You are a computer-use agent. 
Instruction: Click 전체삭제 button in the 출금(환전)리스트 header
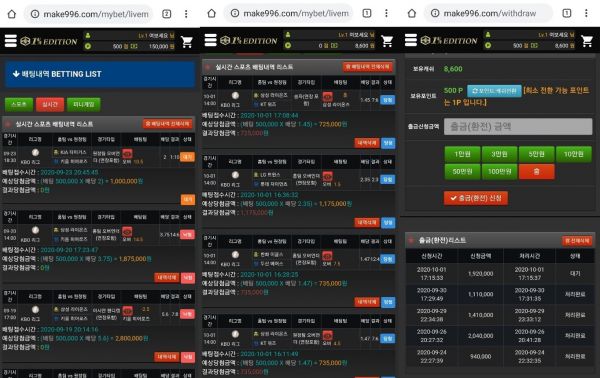pyautogui.click(x=577, y=241)
